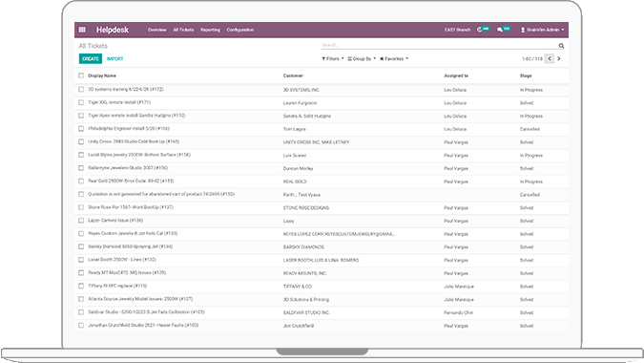This screenshot has width=644, height=363.
Task: Check the Tiger XXL remote install checkbox
Action: pyautogui.click(x=81, y=102)
